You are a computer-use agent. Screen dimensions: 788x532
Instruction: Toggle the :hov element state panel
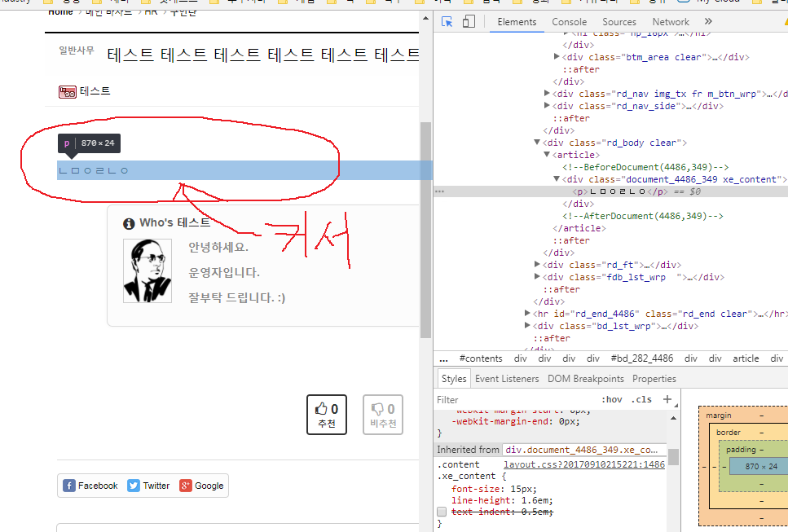[611, 400]
